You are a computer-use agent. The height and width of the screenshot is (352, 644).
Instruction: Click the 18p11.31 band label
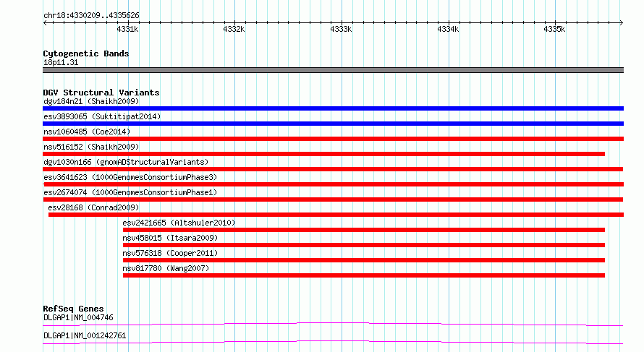(x=61, y=62)
